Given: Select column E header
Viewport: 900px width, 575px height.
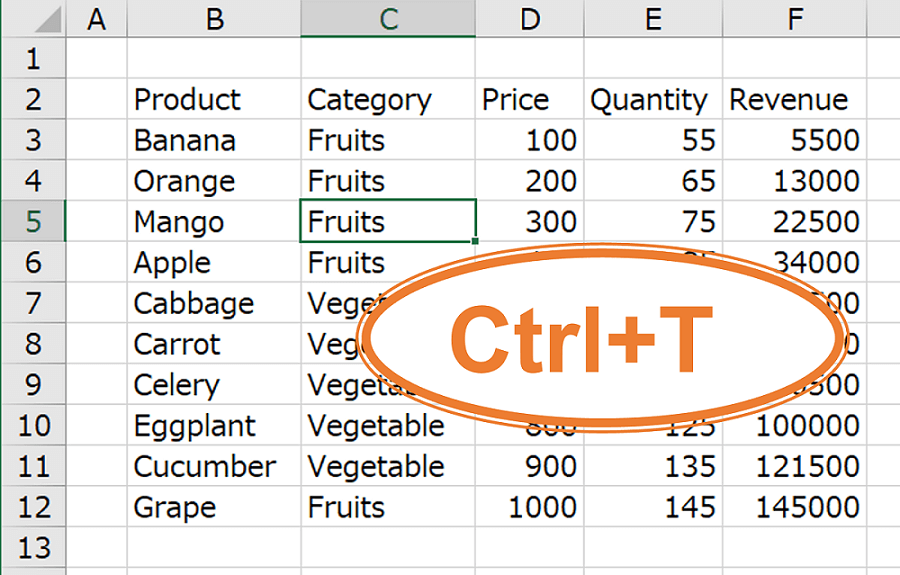Looking at the screenshot, I should [x=653, y=19].
